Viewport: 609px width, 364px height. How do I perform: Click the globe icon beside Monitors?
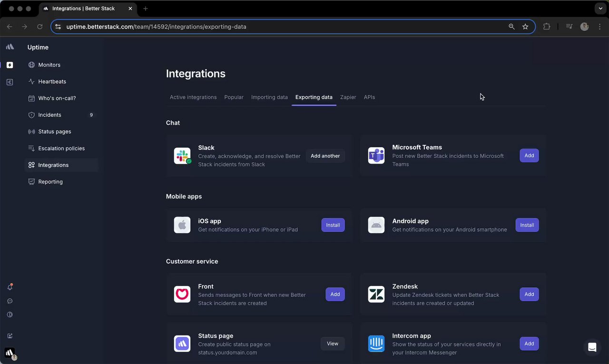[32, 65]
